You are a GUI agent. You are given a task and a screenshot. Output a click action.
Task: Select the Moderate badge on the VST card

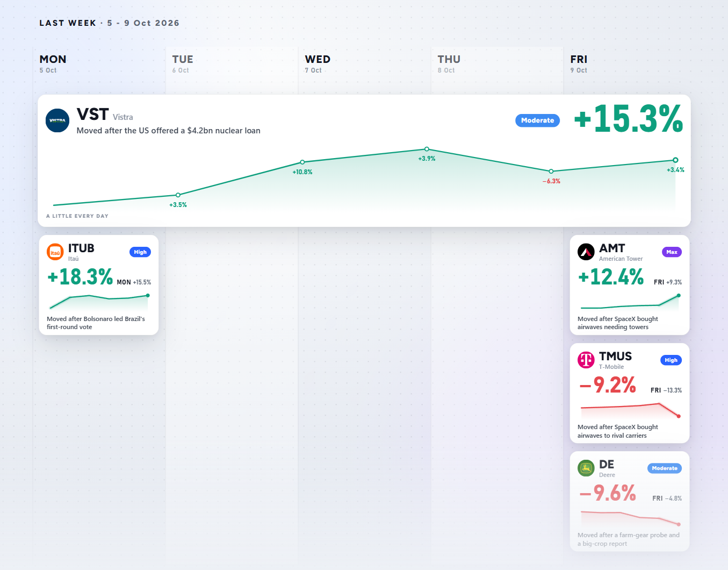pos(537,120)
